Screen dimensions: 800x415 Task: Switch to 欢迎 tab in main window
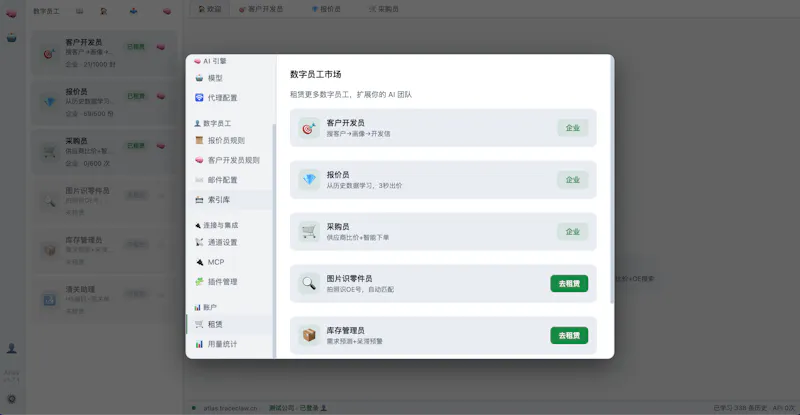[x=210, y=9]
